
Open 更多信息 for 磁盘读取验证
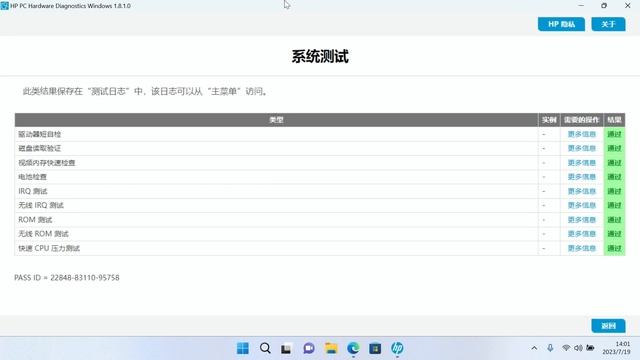(x=582, y=149)
